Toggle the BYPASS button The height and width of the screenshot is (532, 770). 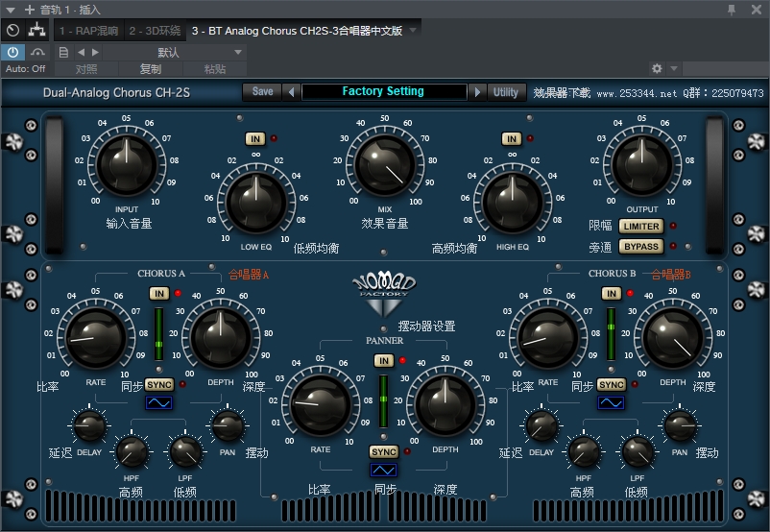tap(641, 246)
